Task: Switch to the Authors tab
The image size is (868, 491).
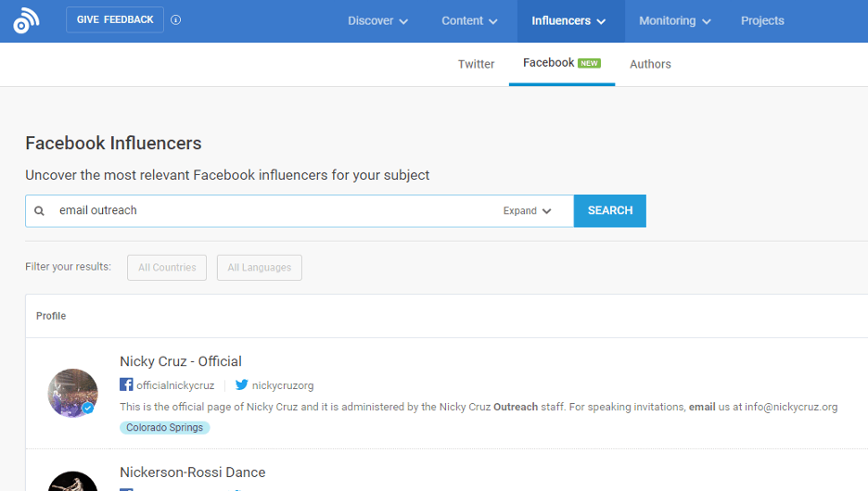Action: pyautogui.click(x=650, y=64)
